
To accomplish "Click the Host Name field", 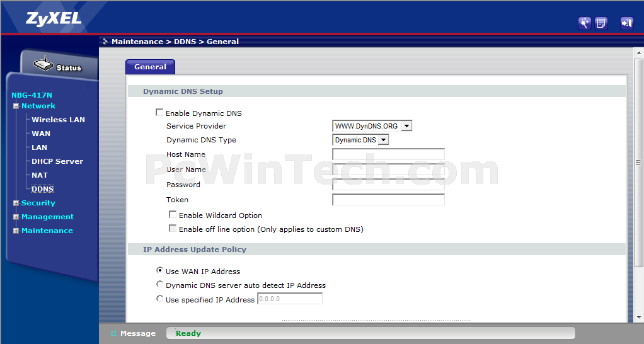I will click(389, 154).
